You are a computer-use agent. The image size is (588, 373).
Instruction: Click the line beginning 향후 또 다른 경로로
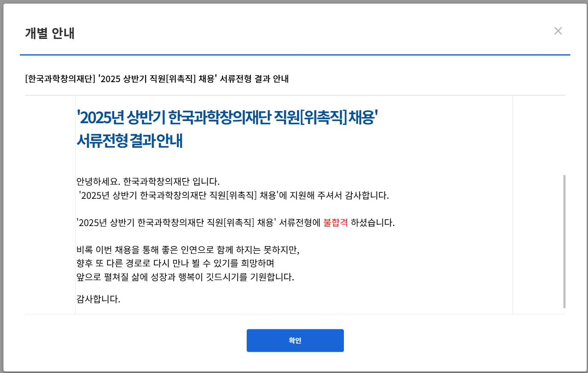[x=175, y=264]
